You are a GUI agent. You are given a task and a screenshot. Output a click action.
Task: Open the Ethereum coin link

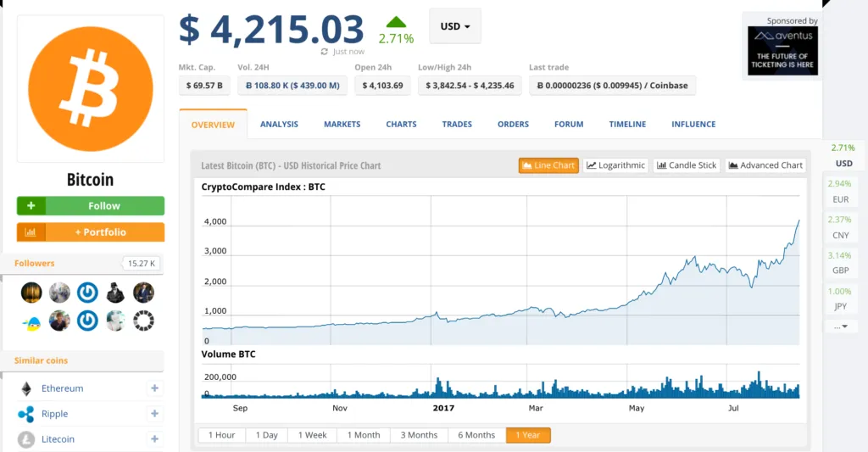[62, 388]
